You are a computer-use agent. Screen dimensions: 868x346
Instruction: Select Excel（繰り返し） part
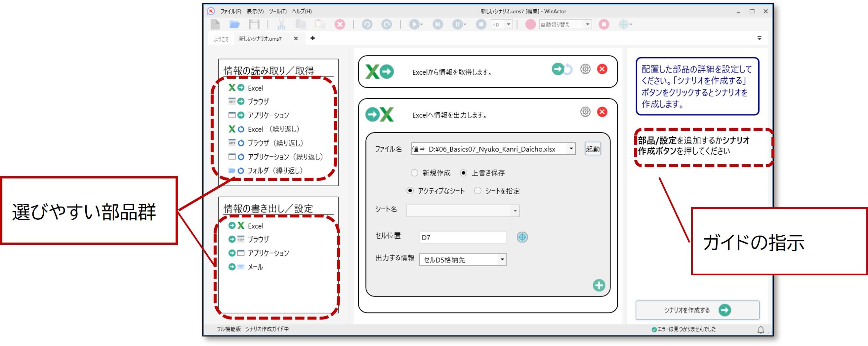264,129
